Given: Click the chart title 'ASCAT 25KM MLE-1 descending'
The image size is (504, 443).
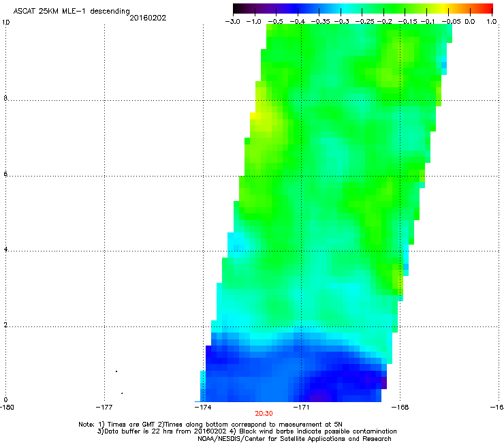Looking at the screenshot, I should 72,12.
